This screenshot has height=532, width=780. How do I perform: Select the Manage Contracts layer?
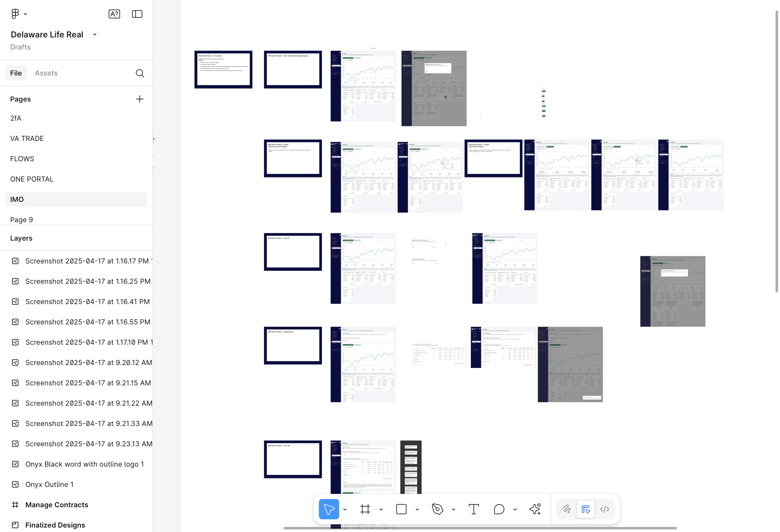point(57,504)
